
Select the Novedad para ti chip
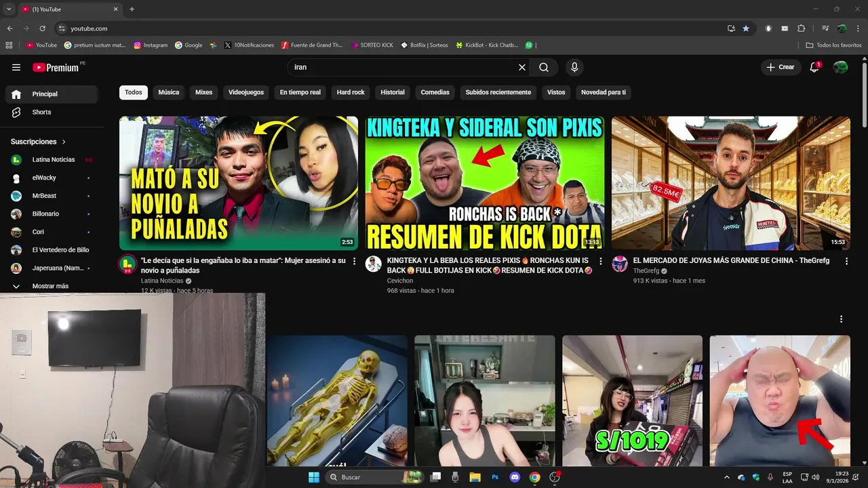(604, 92)
